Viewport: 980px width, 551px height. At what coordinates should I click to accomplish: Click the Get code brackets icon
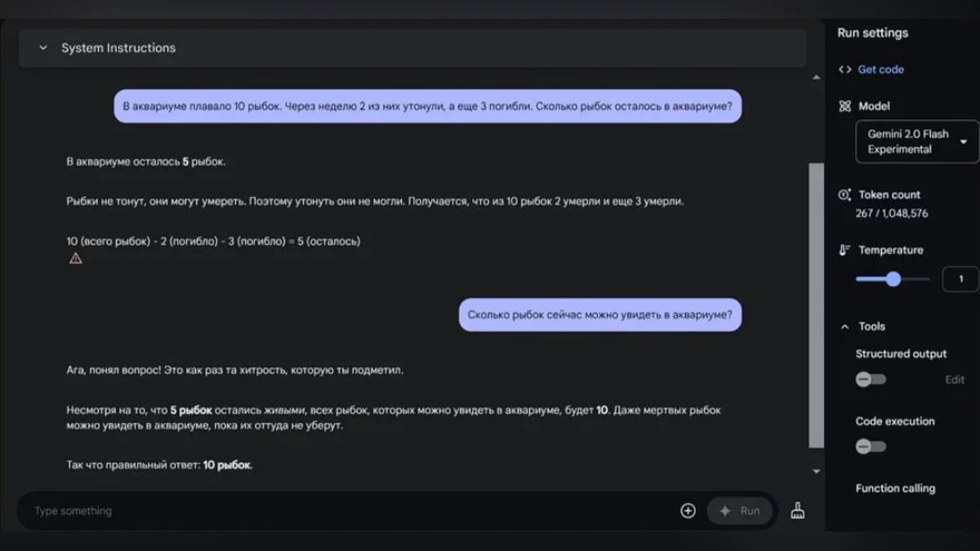(x=844, y=70)
